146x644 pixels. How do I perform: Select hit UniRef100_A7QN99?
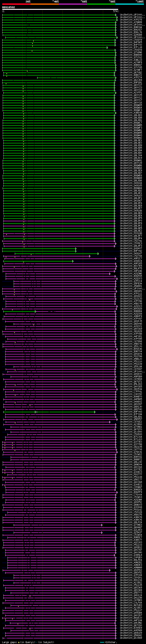131,22
